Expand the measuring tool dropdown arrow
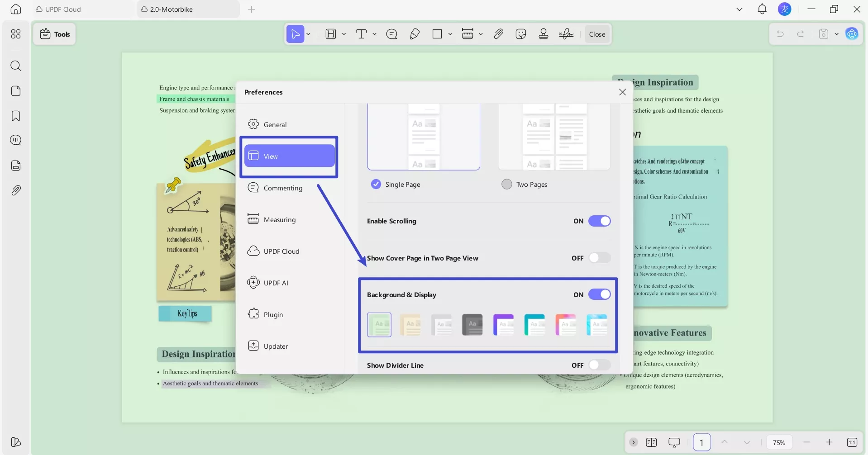868x455 pixels. [x=481, y=34]
